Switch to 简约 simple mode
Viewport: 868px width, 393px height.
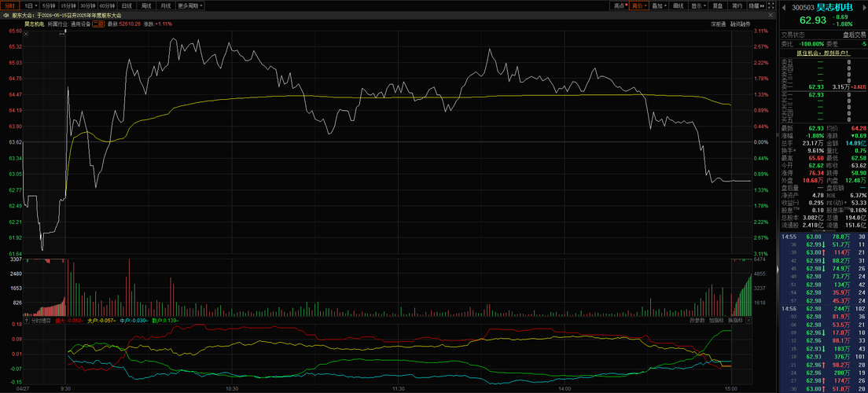point(736,6)
